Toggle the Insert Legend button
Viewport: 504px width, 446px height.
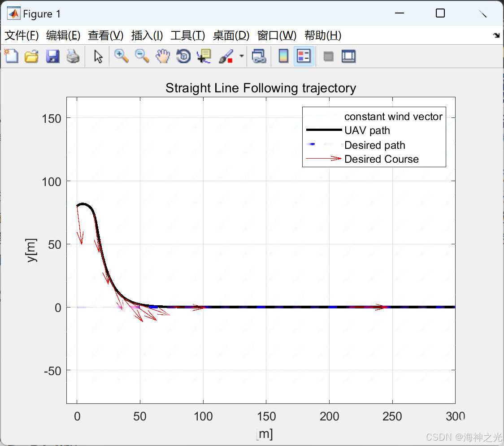tap(304, 56)
